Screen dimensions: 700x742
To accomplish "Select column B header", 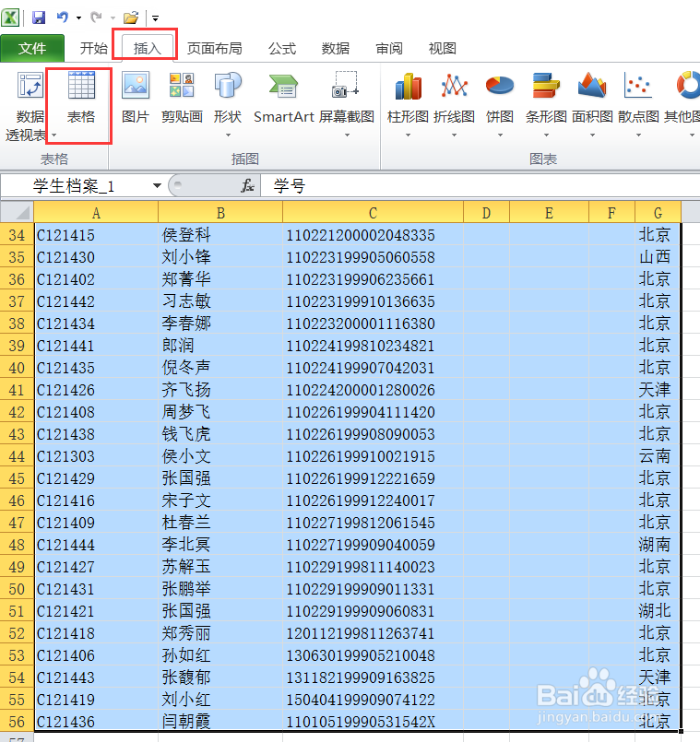I will [x=220, y=213].
